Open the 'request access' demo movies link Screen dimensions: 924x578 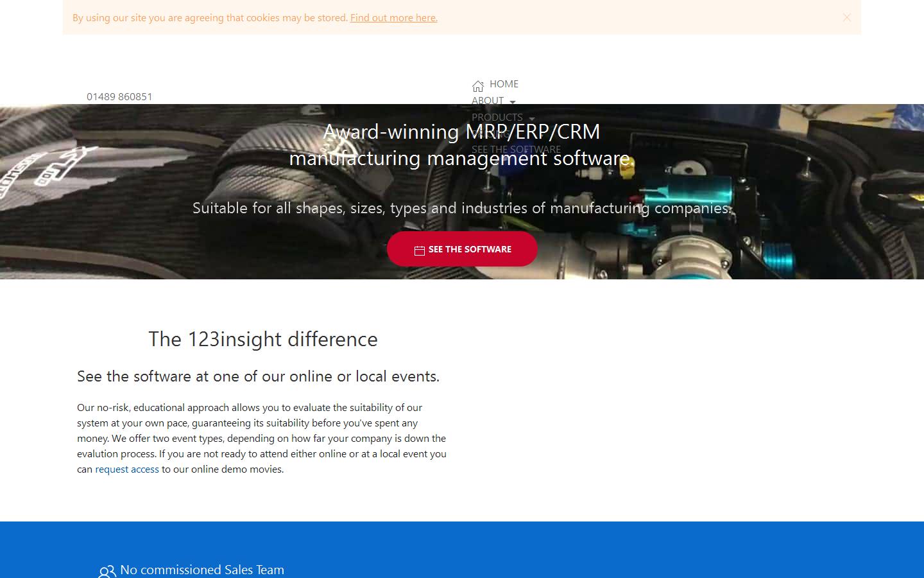click(x=126, y=469)
